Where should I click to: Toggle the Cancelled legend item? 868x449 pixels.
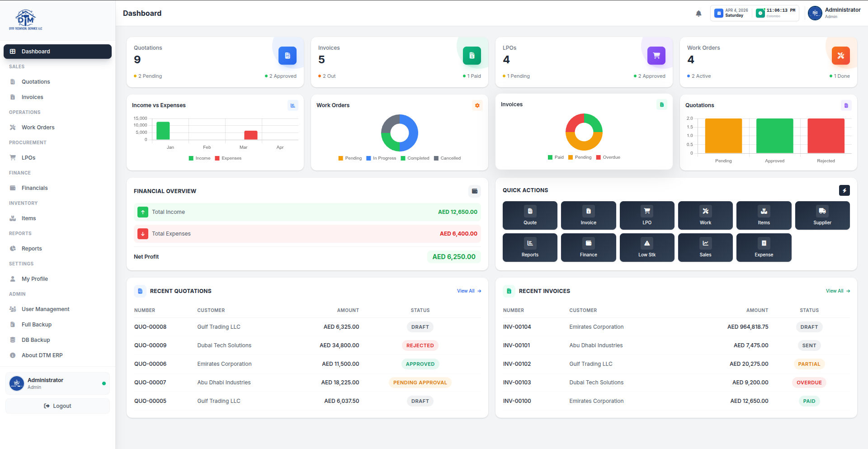(x=448, y=158)
